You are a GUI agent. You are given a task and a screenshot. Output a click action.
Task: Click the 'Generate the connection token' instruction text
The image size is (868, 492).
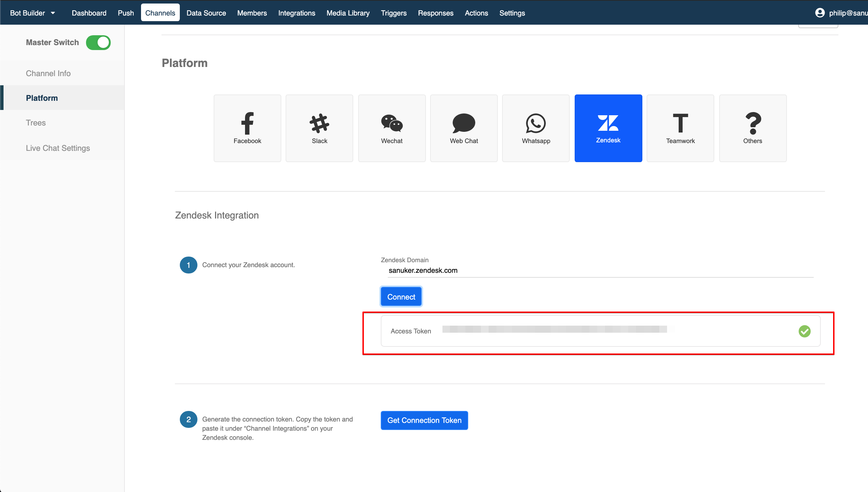pos(277,429)
